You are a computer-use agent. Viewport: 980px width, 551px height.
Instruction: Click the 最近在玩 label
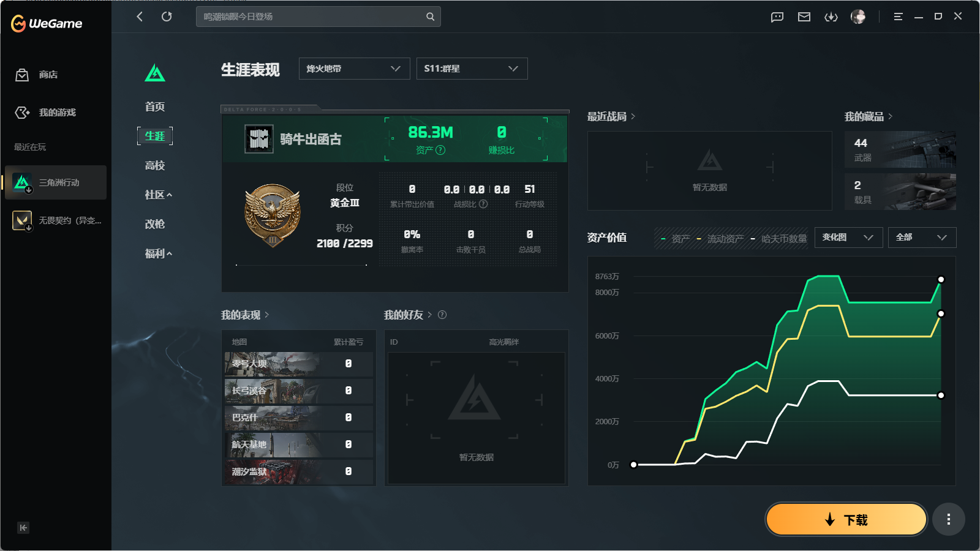(x=30, y=147)
